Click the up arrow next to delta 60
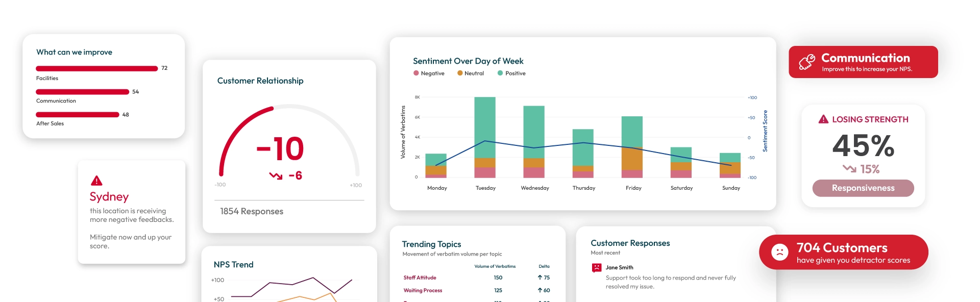Viewport: 980px width, 302px height. coord(540,290)
